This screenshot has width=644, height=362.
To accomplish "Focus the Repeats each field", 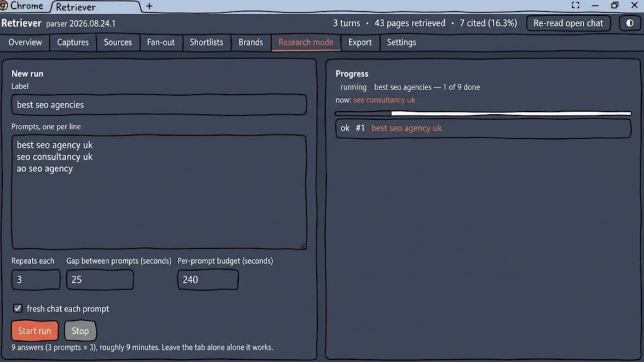I will click(x=36, y=279).
